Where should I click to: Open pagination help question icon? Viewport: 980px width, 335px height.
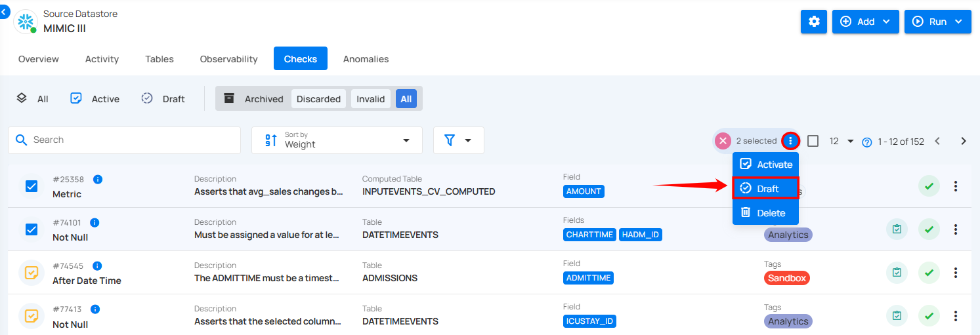pyautogui.click(x=866, y=142)
